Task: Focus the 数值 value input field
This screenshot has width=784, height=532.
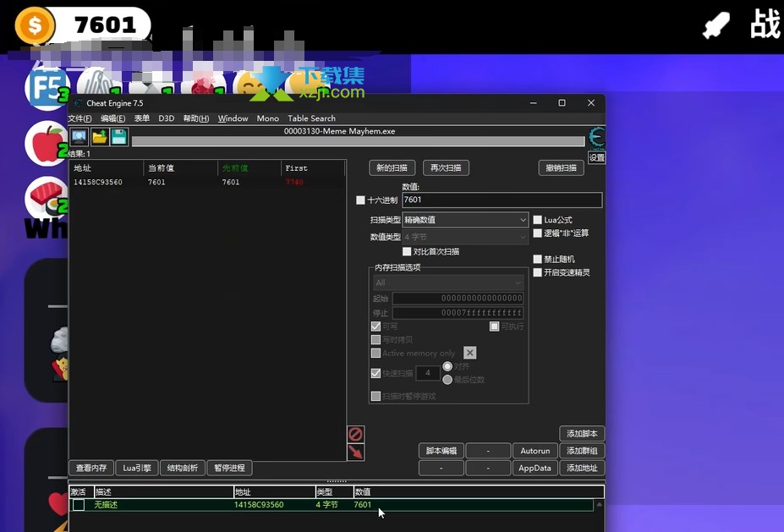Action: click(502, 200)
